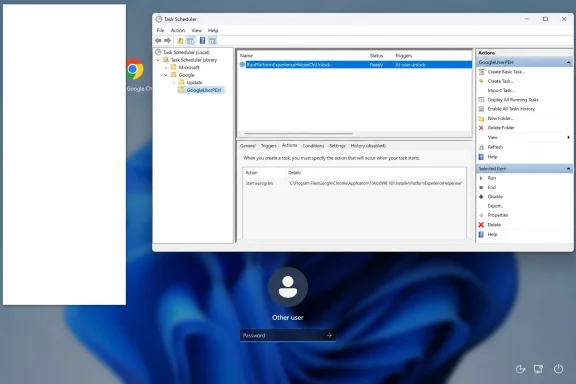Image resolution: width=576 pixels, height=384 pixels.
Task: Click the Details column header in Actions tab
Action: pyautogui.click(x=294, y=173)
